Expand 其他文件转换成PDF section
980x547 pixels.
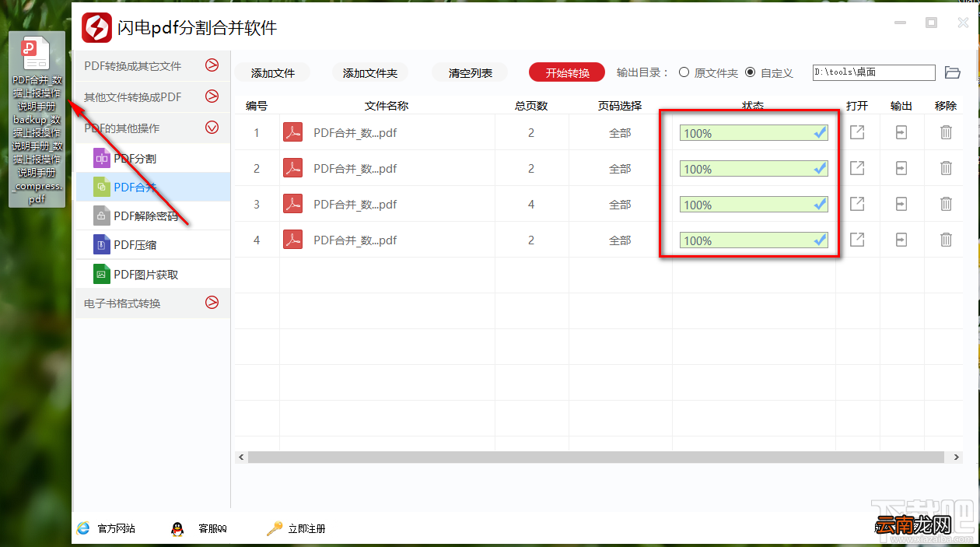tap(152, 96)
